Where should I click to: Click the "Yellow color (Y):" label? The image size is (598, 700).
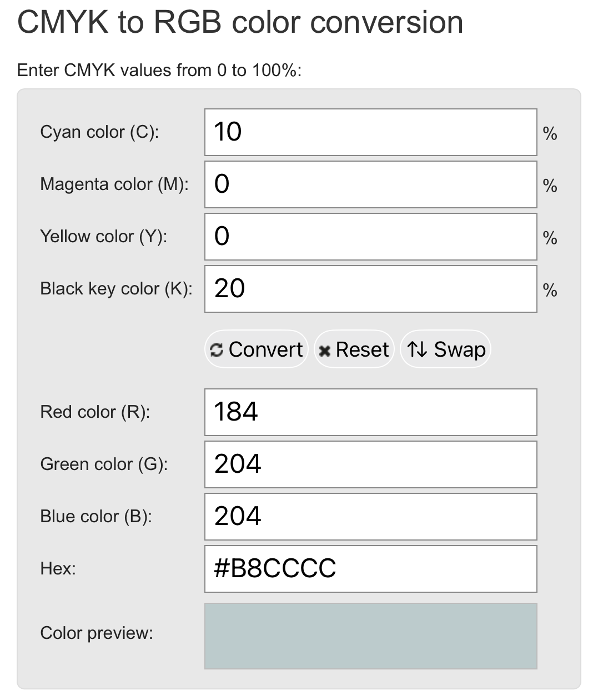103,237
